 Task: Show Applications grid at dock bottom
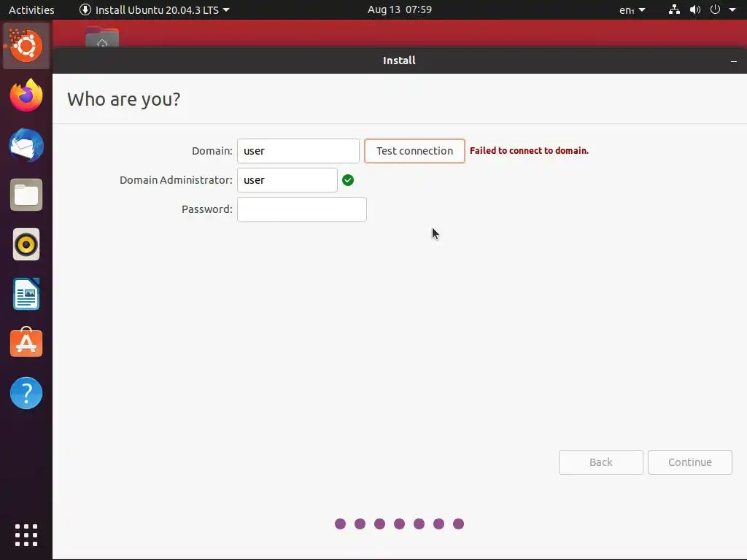pos(26,535)
